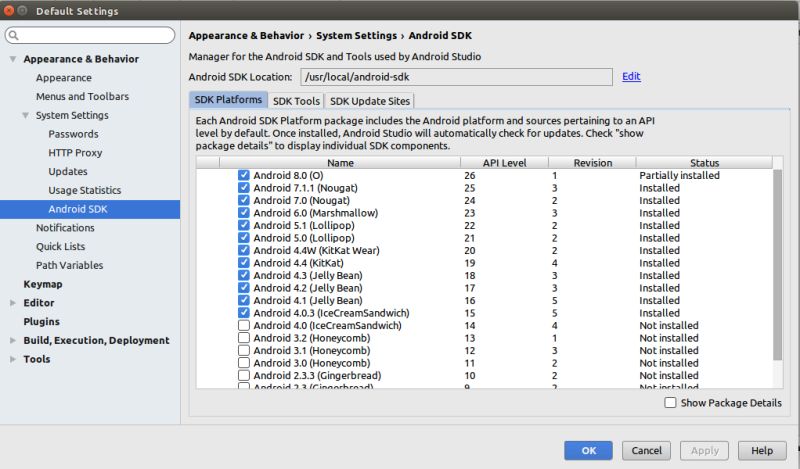Enable Show Package Details checkbox
800x469 pixels.
point(670,403)
